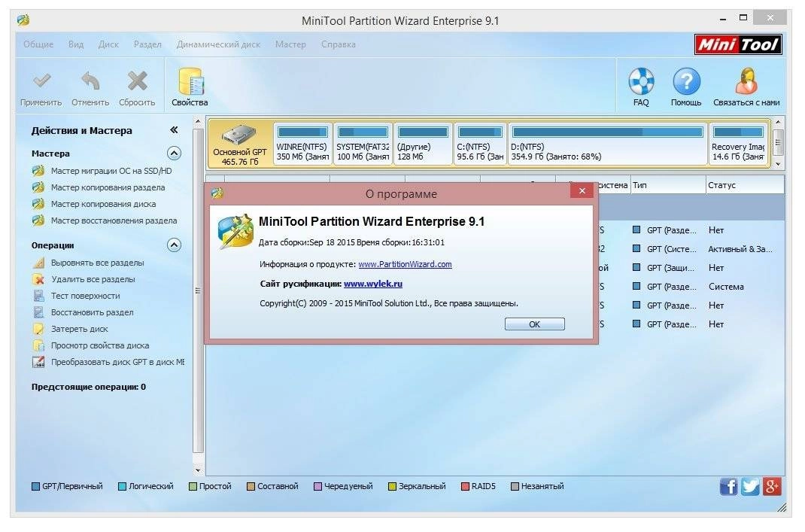Open the www.PartitionWizard.com link
Image resolution: width=805 pixels, height=532 pixels.
point(405,264)
